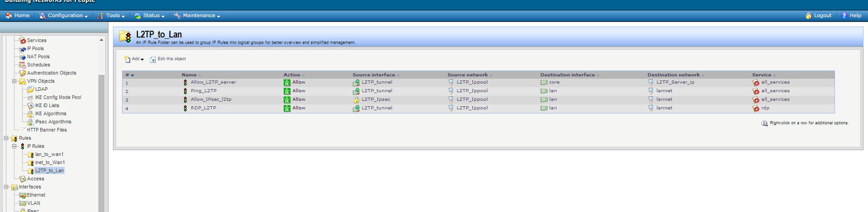Collapse the VPN Objects node
Image resolution: width=868 pixels, height=212 pixels.
click(14, 81)
